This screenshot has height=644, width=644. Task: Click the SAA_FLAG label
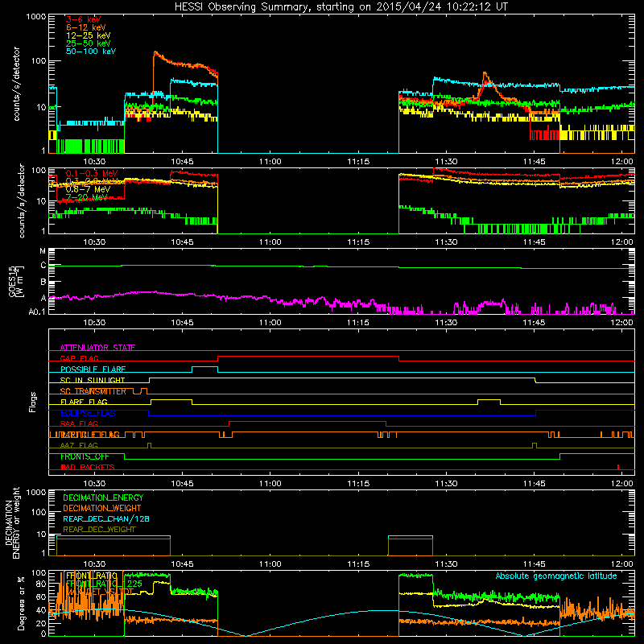[79, 424]
